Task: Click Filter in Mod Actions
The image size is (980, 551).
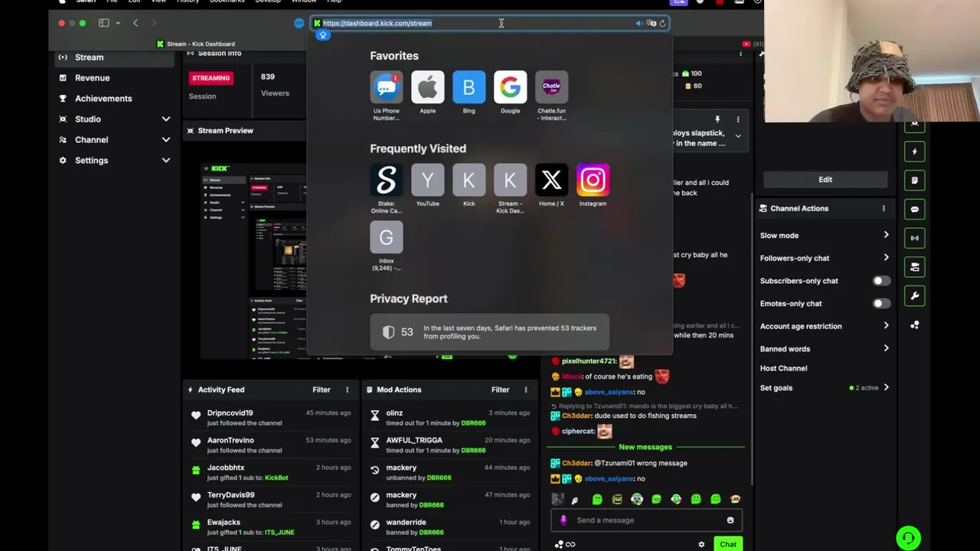Action: [x=500, y=390]
